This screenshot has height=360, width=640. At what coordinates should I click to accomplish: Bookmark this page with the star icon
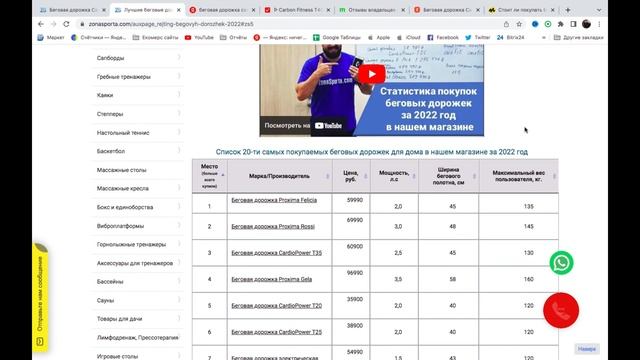point(519,24)
